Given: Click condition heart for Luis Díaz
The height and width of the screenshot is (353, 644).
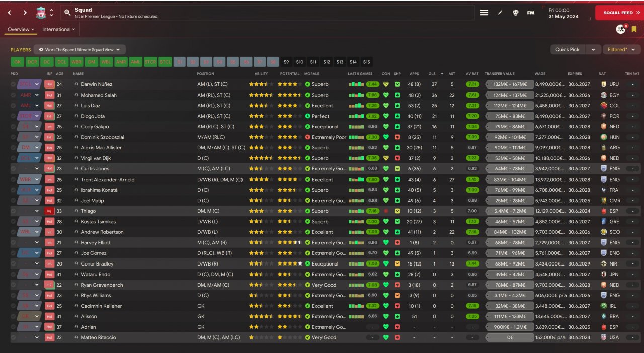Looking at the screenshot, I should click(x=386, y=106).
